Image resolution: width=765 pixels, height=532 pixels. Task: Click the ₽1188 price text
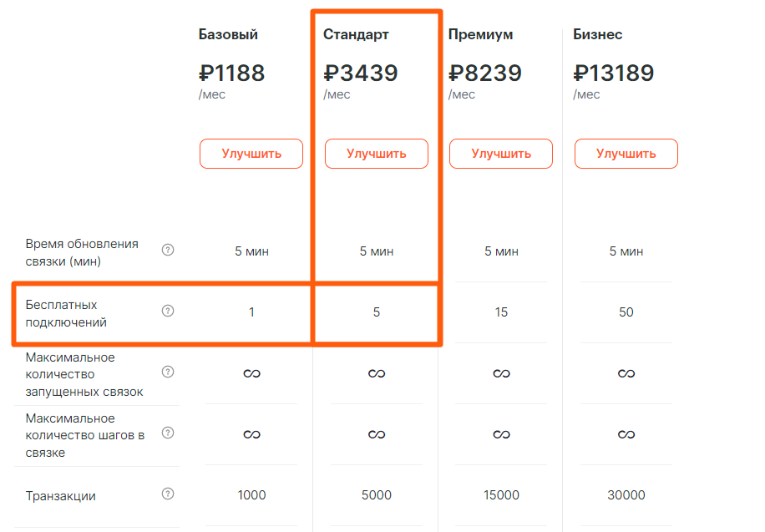click(x=231, y=73)
